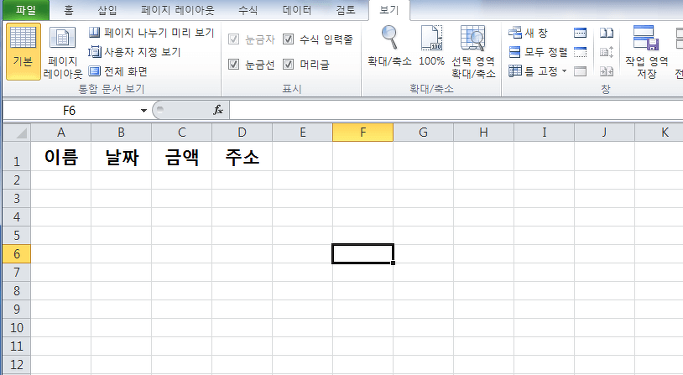Viewport: 683px width, 375px height.
Task: Open the Zoom (확대/축소) dialog
Action: (389, 46)
